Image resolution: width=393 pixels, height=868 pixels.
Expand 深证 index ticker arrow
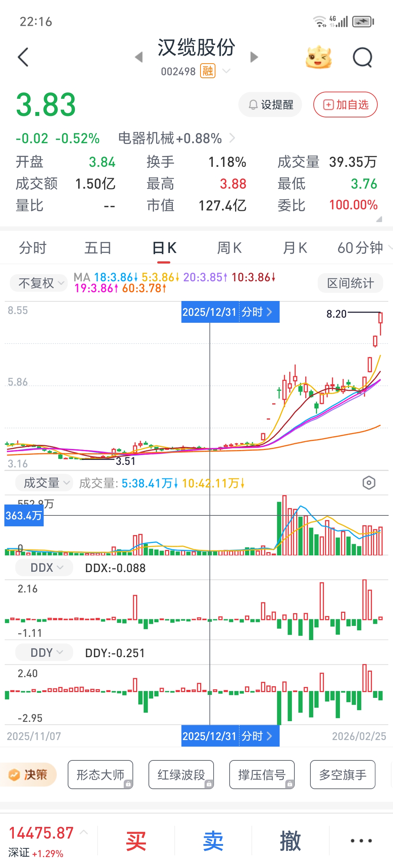click(84, 832)
